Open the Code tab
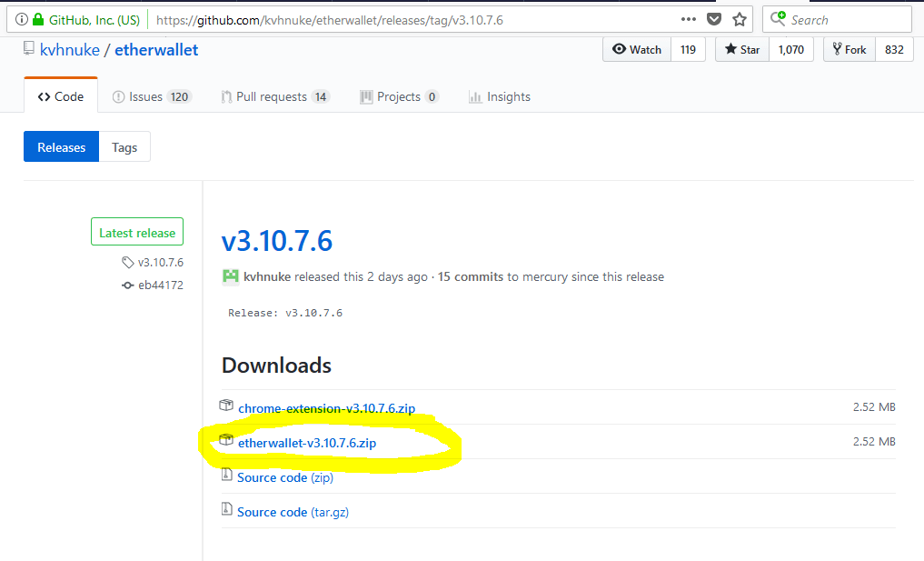 tap(61, 96)
